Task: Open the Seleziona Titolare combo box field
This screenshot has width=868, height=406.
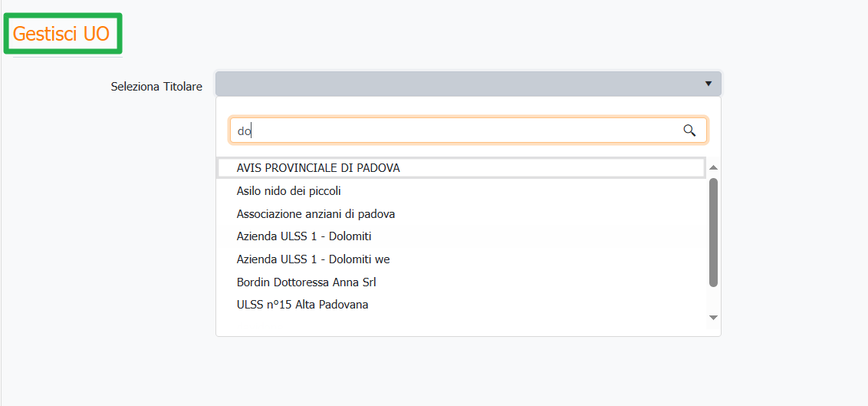Action: click(460, 84)
